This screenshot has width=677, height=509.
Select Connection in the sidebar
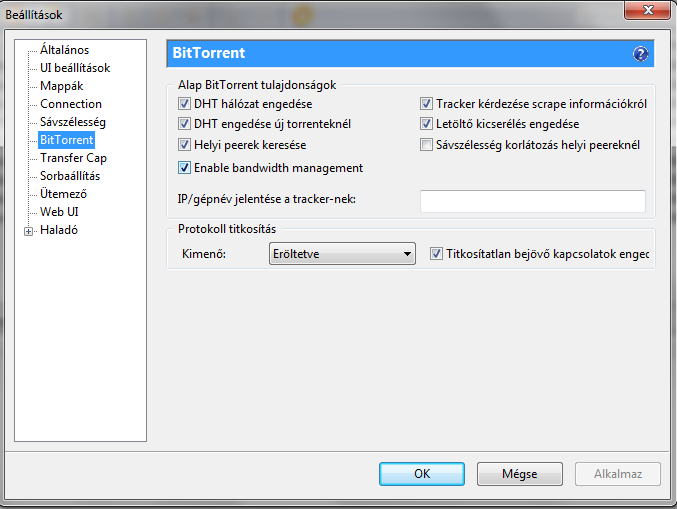(x=71, y=104)
